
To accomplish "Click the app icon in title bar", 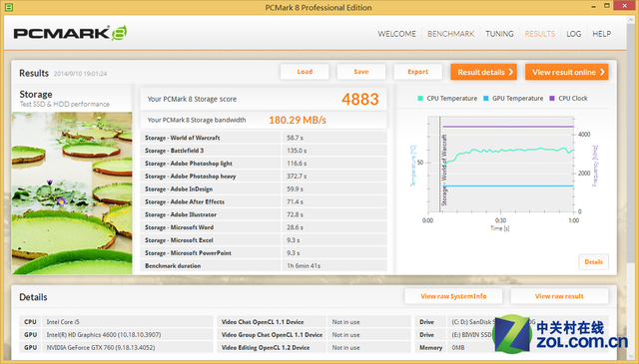I will click(9, 7).
